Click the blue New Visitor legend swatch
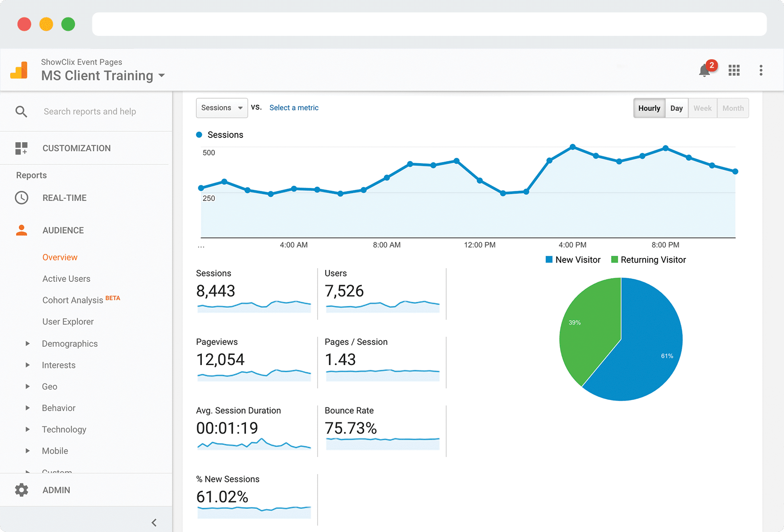Image resolution: width=784 pixels, height=532 pixels. tap(549, 259)
